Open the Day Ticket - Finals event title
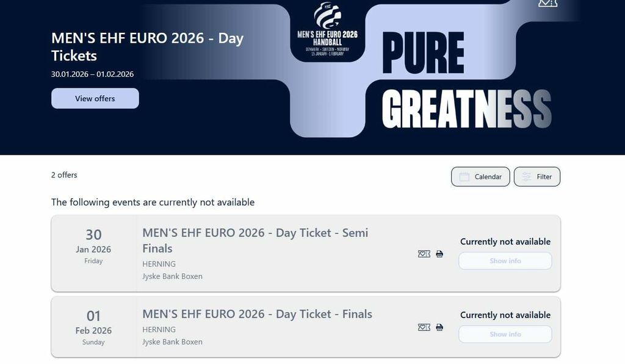Viewport: 625px width, 364px height. [x=257, y=314]
